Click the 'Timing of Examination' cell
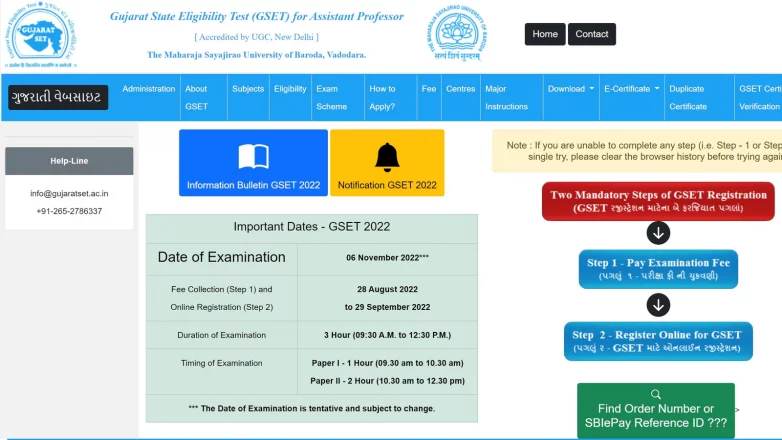Image resolution: width=782 pixels, height=440 pixels. coord(221,371)
